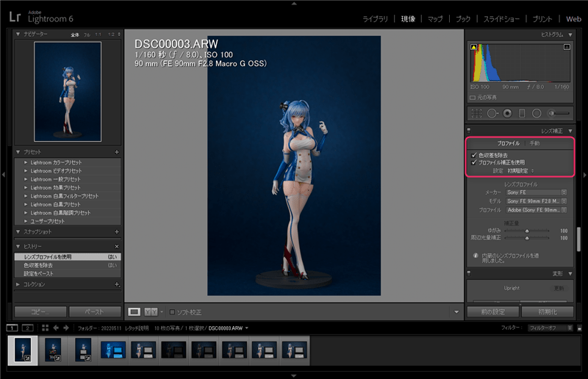
Task: Open lens maker Sony FE dropdown
Action: coord(536,192)
